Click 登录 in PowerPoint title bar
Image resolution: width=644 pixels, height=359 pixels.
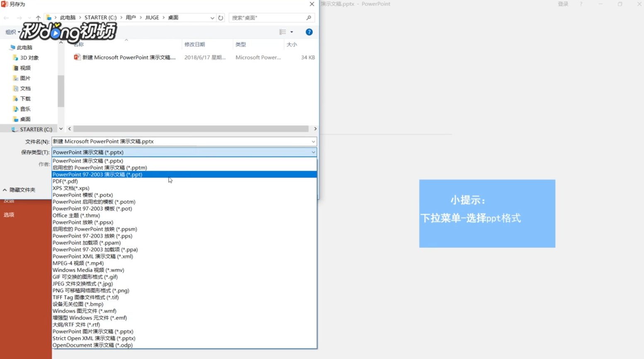click(x=563, y=4)
